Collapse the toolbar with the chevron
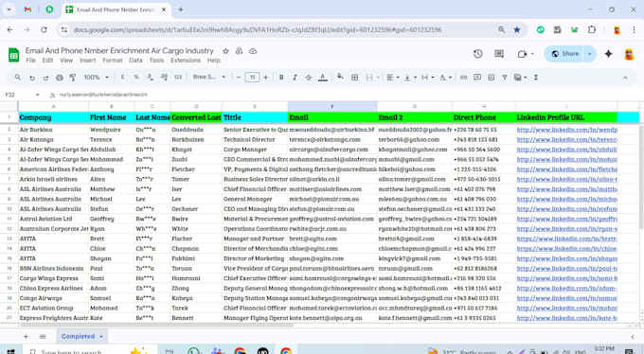Image resolution: width=644 pixels, height=354 pixels. pos(625,78)
